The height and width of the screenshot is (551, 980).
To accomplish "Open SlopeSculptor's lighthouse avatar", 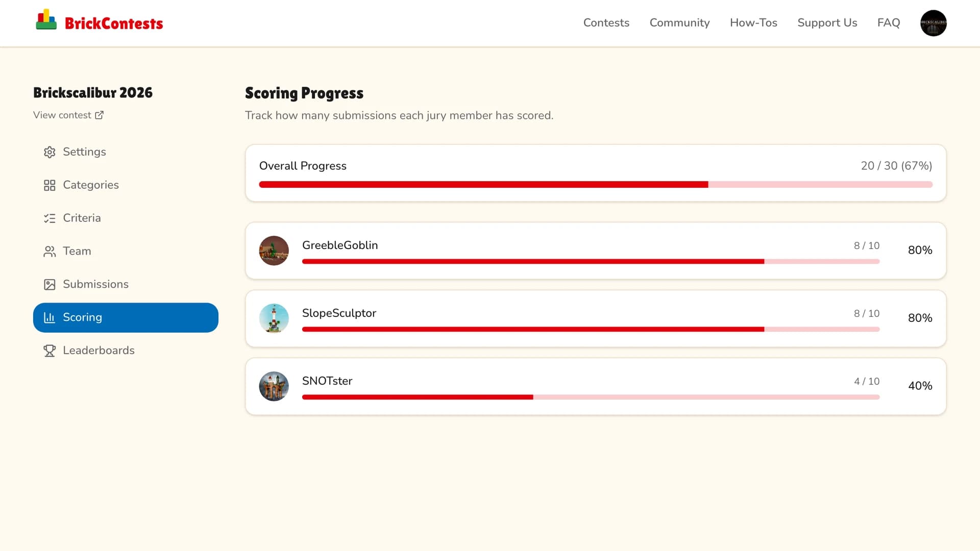I will pos(274,318).
